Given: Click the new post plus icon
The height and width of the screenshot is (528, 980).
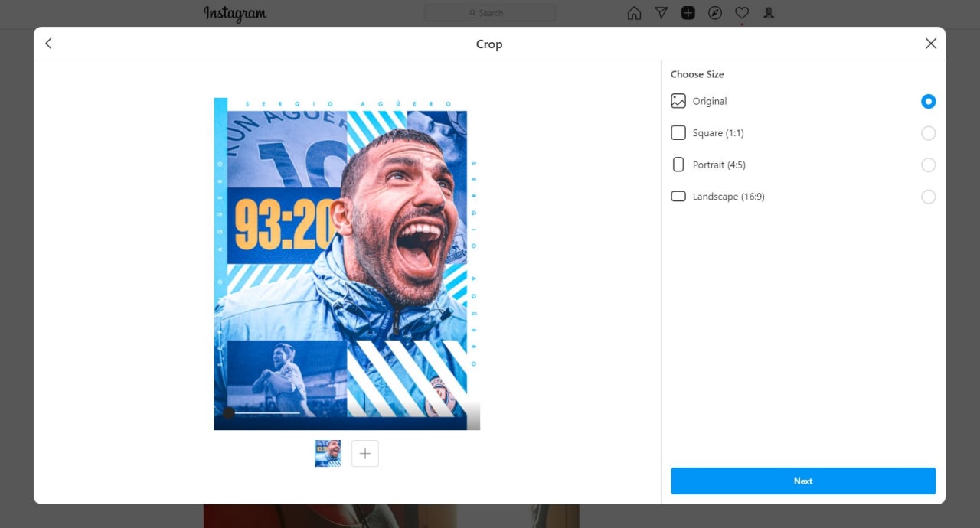Looking at the screenshot, I should [x=688, y=13].
